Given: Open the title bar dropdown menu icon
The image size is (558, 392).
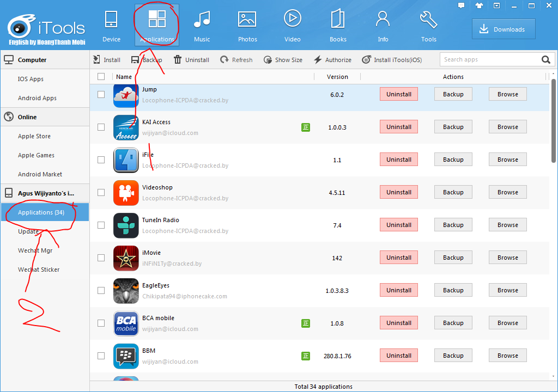Looking at the screenshot, I should pos(497,5).
